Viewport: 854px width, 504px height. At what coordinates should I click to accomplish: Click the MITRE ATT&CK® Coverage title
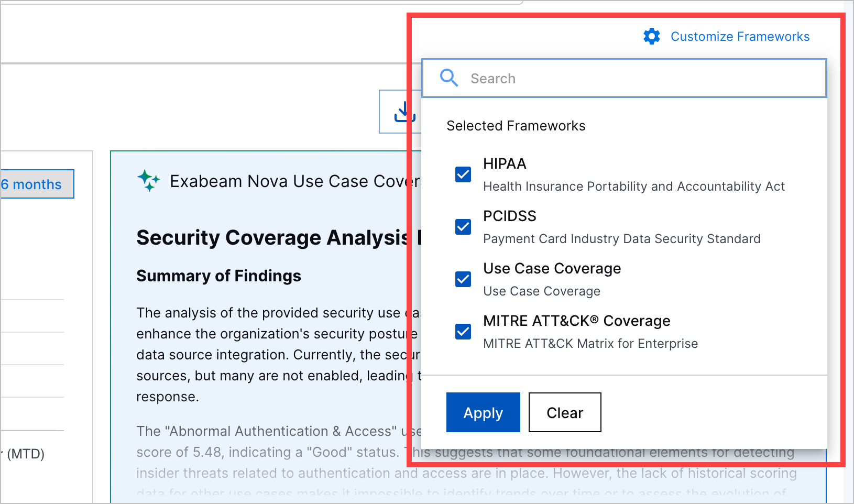click(576, 321)
